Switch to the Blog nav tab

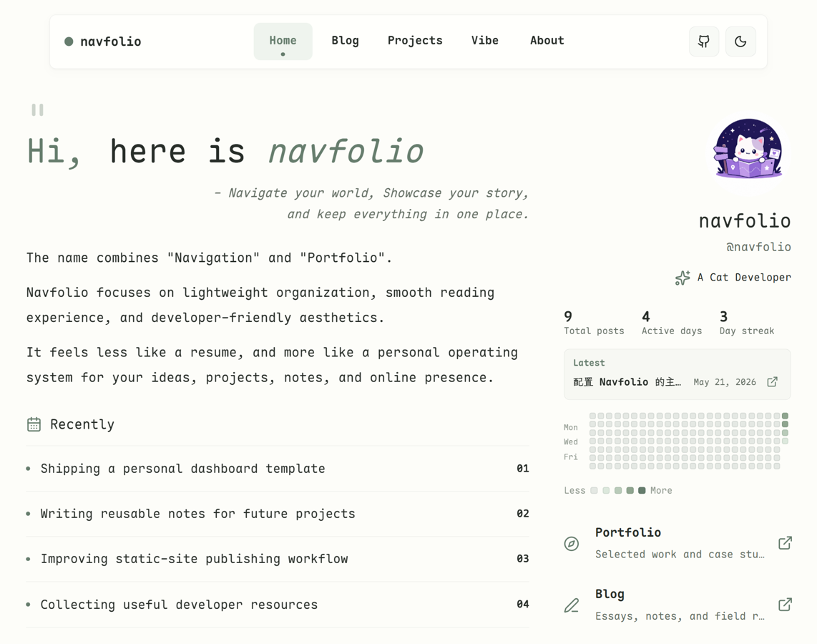pos(345,41)
